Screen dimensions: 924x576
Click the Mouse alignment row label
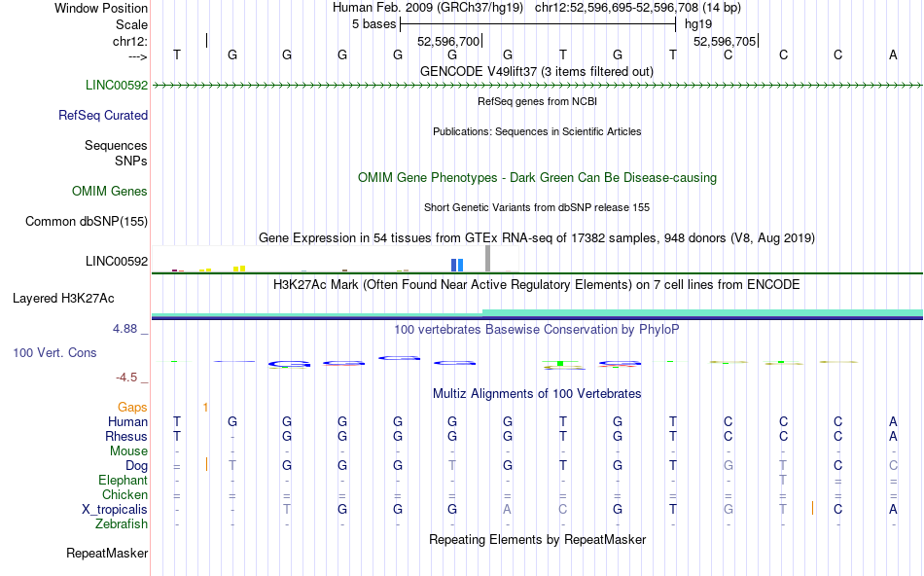pos(128,451)
